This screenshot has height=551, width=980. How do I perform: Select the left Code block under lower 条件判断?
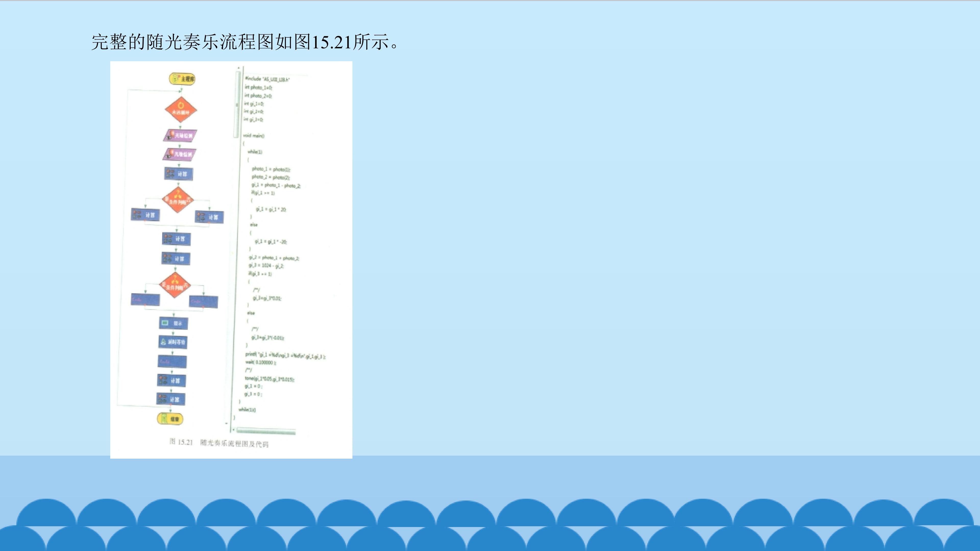145,300
